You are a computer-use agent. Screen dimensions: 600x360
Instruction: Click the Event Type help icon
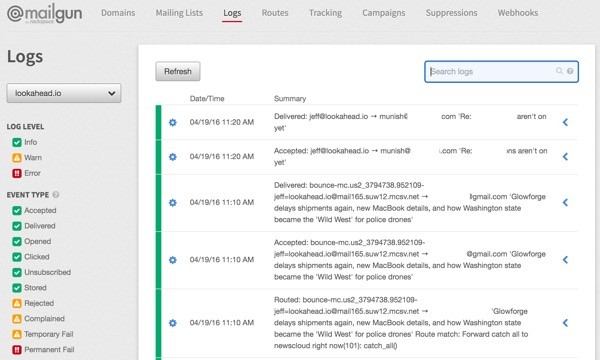(x=56, y=195)
